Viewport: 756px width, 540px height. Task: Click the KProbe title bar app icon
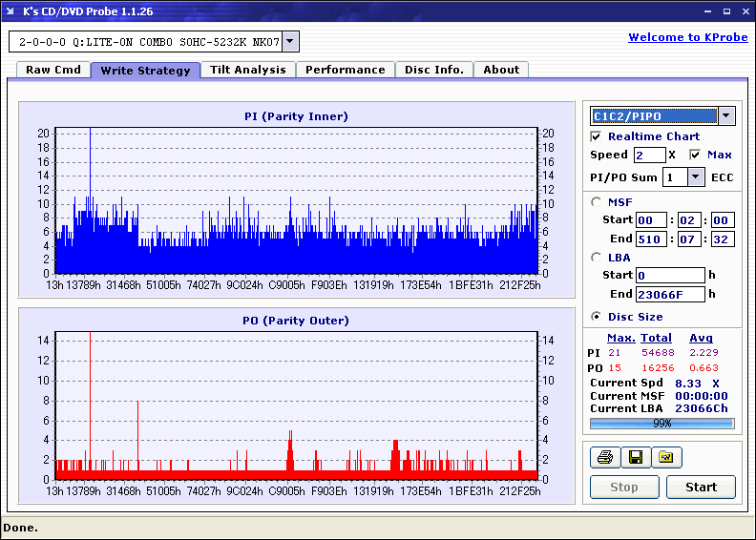[x=11, y=11]
